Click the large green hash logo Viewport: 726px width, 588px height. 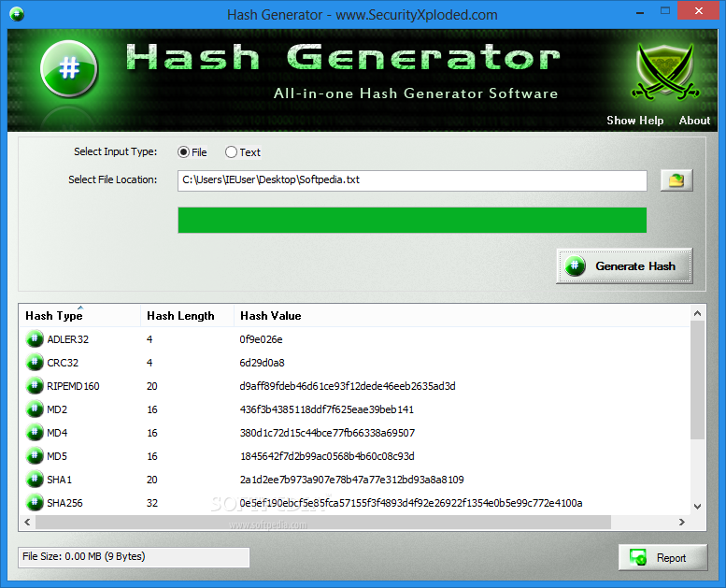pyautogui.click(x=69, y=68)
